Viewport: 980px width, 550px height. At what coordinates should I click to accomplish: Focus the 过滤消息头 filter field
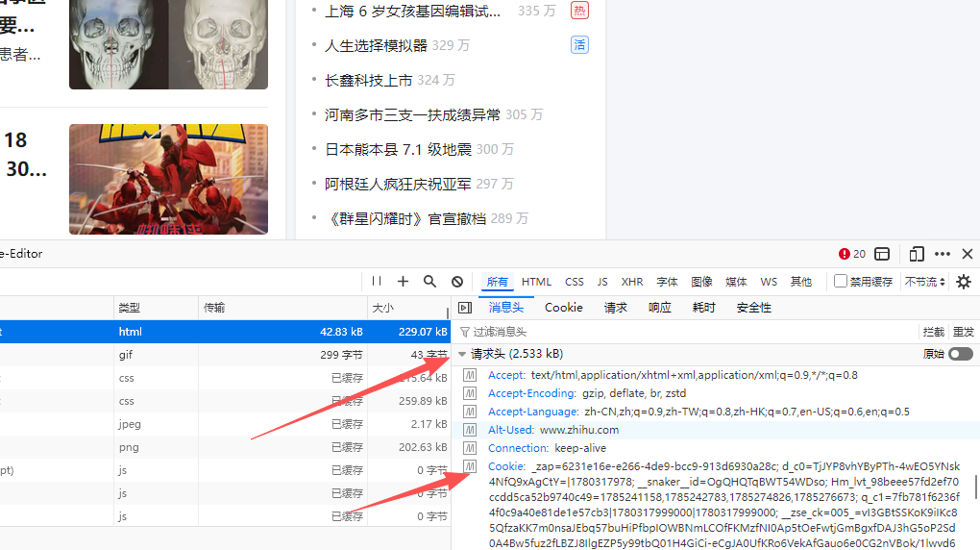coord(688,332)
